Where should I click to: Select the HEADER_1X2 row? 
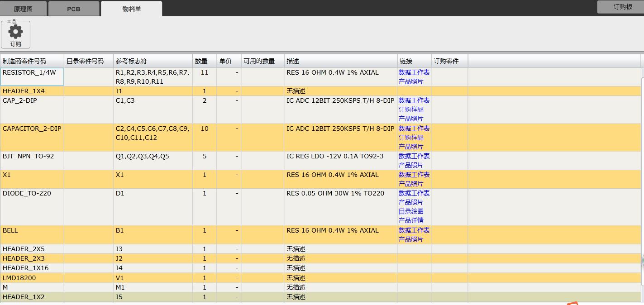(320, 297)
